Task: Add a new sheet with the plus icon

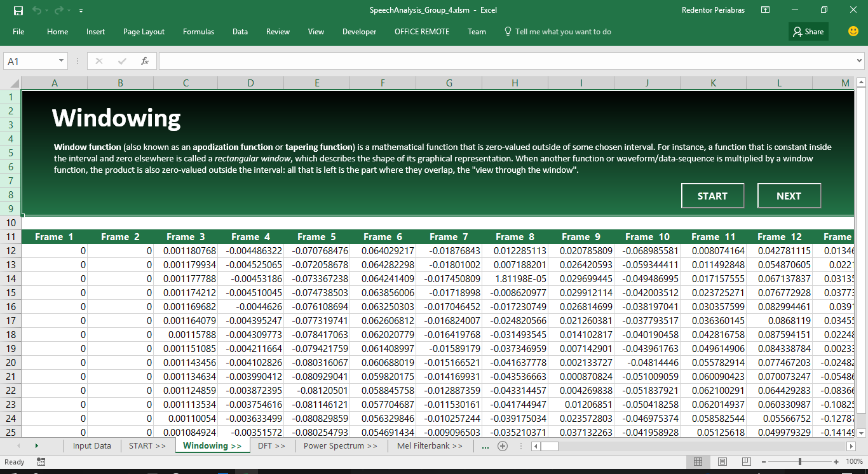Action: pos(503,446)
